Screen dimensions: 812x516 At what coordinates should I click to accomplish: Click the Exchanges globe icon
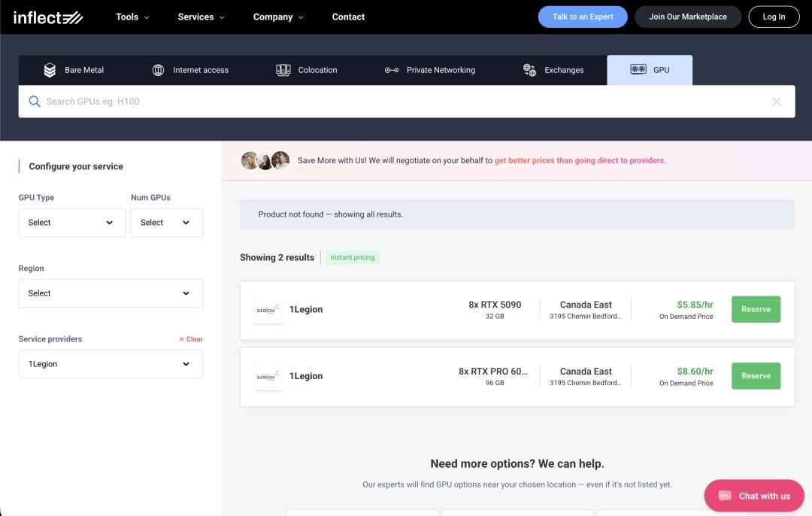pos(529,70)
